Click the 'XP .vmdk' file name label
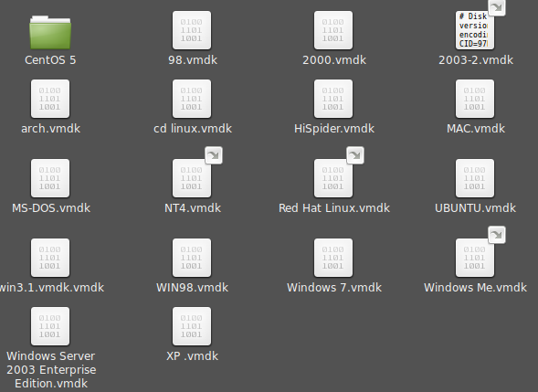Viewport: 538px width, 392px height. pos(192,356)
